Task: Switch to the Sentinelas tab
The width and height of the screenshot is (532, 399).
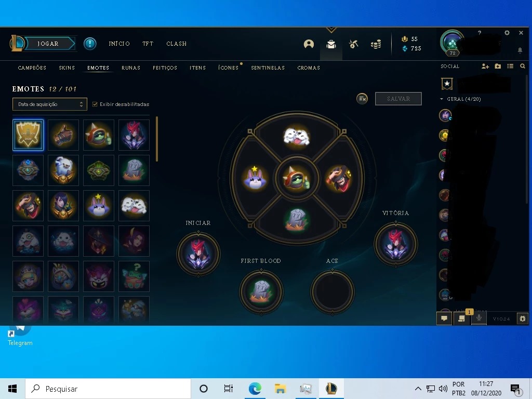Action: (x=268, y=68)
